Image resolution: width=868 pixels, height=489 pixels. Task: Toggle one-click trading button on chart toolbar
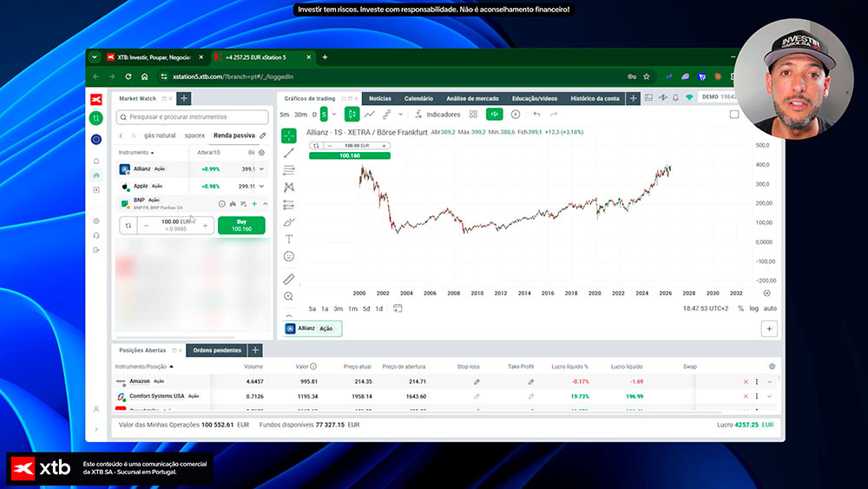(495, 114)
